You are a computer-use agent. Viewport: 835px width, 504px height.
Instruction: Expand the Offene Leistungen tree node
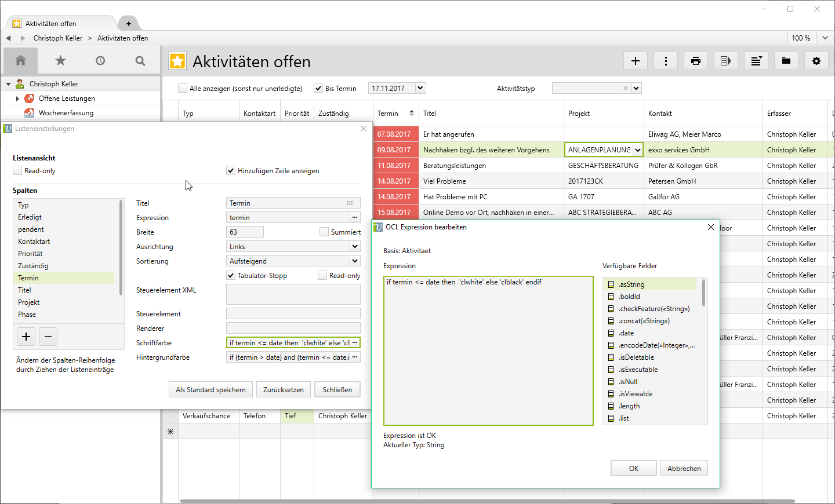click(x=17, y=98)
